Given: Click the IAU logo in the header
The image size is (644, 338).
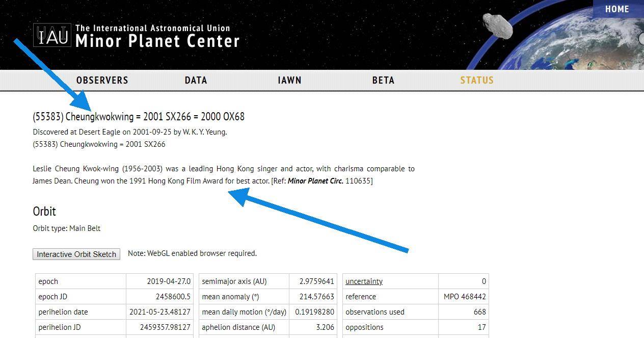Looking at the screenshot, I should pos(51,35).
